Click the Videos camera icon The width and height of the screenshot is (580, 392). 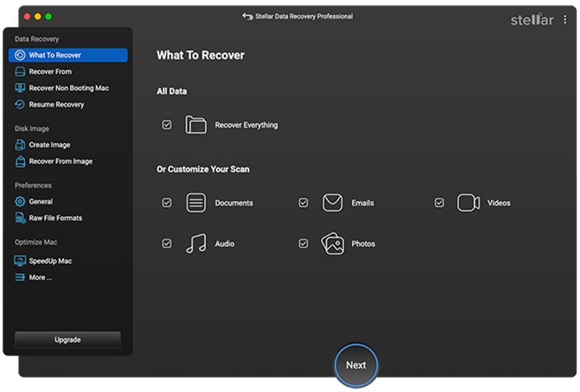tap(468, 203)
